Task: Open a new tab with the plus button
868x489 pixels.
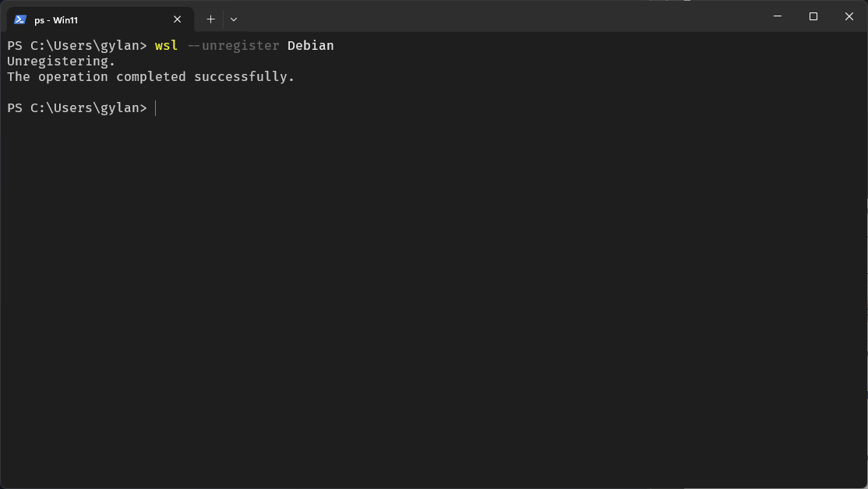Action: point(210,19)
